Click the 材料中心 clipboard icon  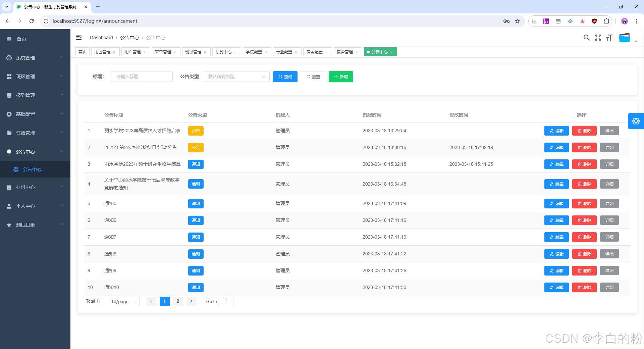coord(9,187)
